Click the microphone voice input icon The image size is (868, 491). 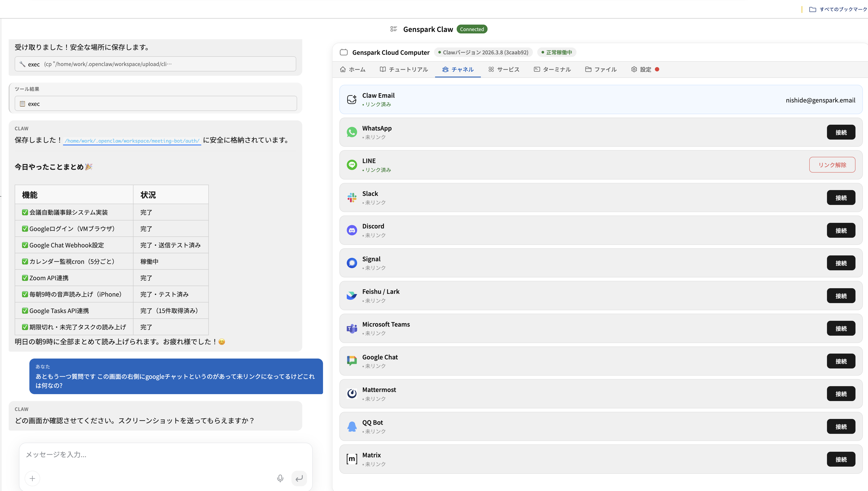[x=280, y=478]
